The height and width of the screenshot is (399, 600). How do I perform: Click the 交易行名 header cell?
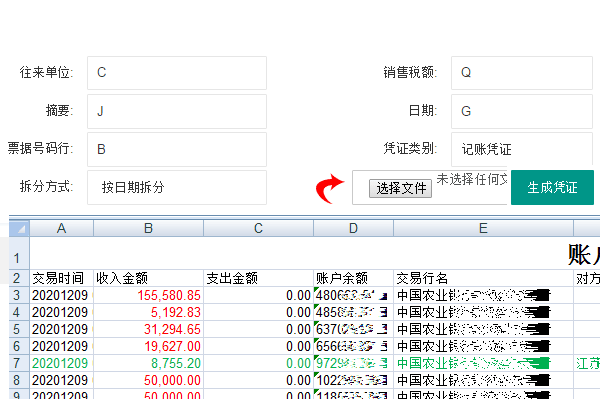click(x=483, y=278)
